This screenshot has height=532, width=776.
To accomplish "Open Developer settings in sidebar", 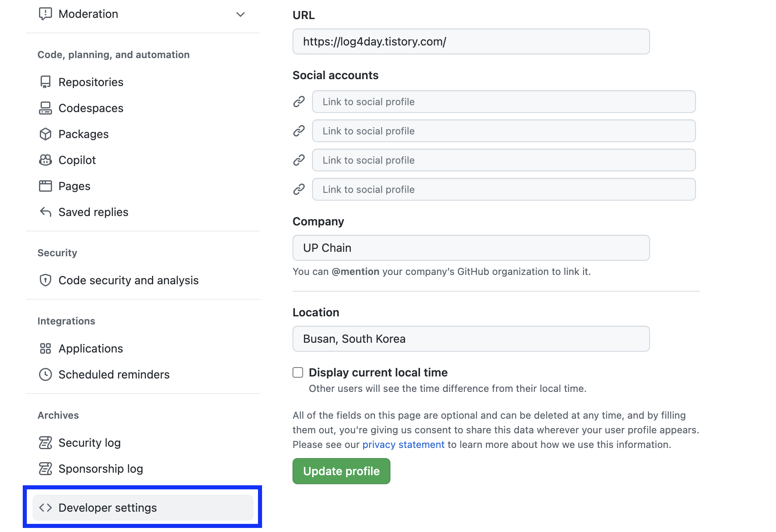I will click(x=108, y=508).
